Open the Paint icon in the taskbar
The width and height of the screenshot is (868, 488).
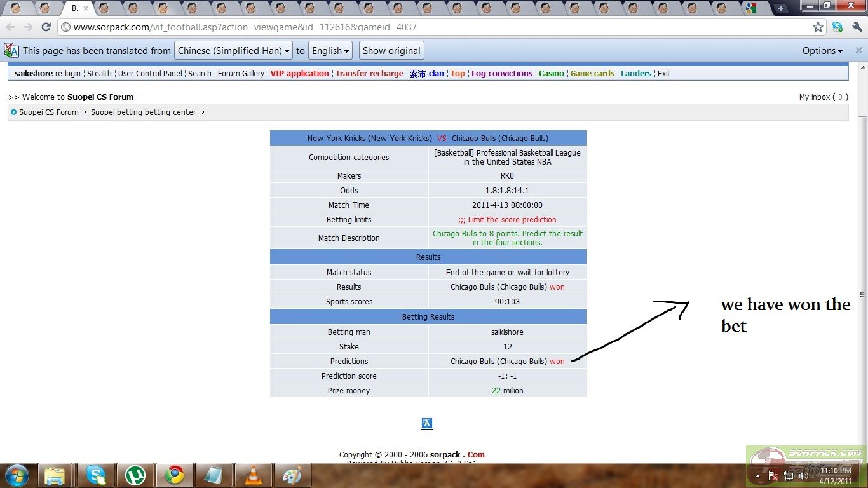click(292, 475)
